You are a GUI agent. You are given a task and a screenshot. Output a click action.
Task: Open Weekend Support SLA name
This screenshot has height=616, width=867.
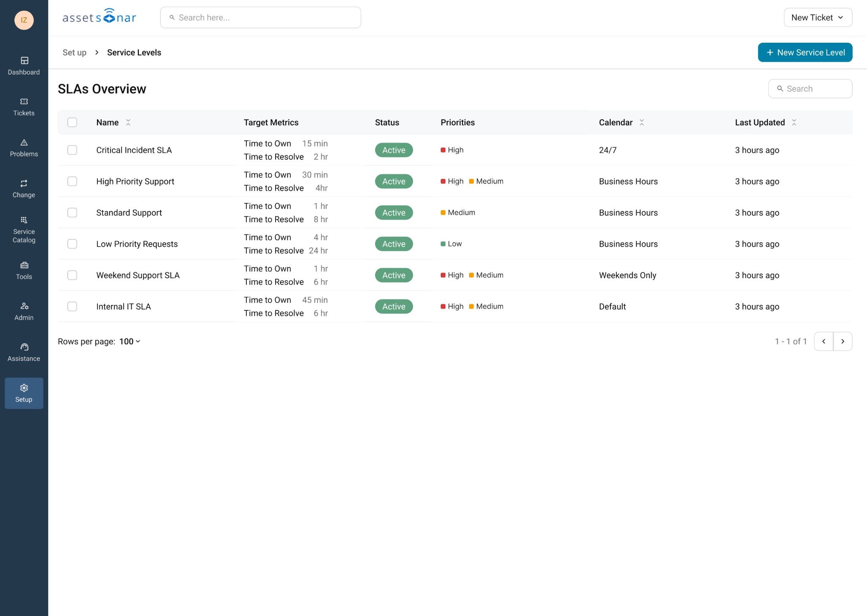tap(138, 275)
